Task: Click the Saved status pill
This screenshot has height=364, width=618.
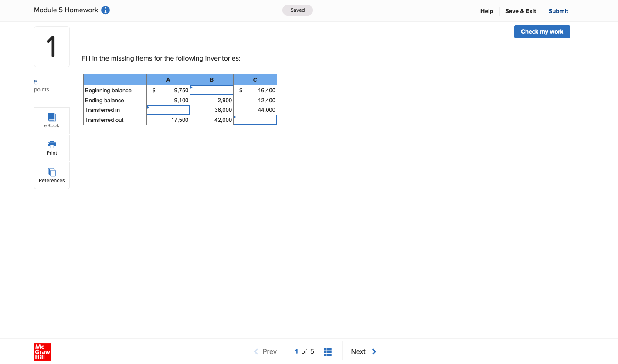Action: (x=298, y=10)
